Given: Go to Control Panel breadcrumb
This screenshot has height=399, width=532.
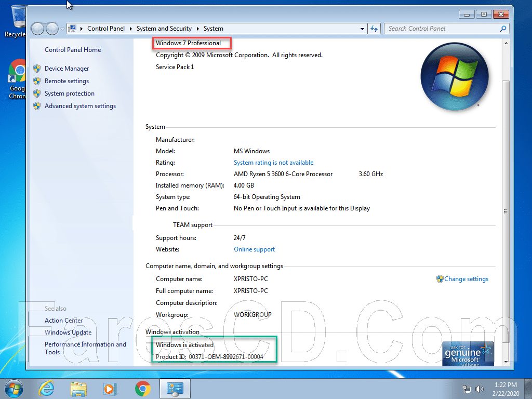Looking at the screenshot, I should (x=106, y=29).
